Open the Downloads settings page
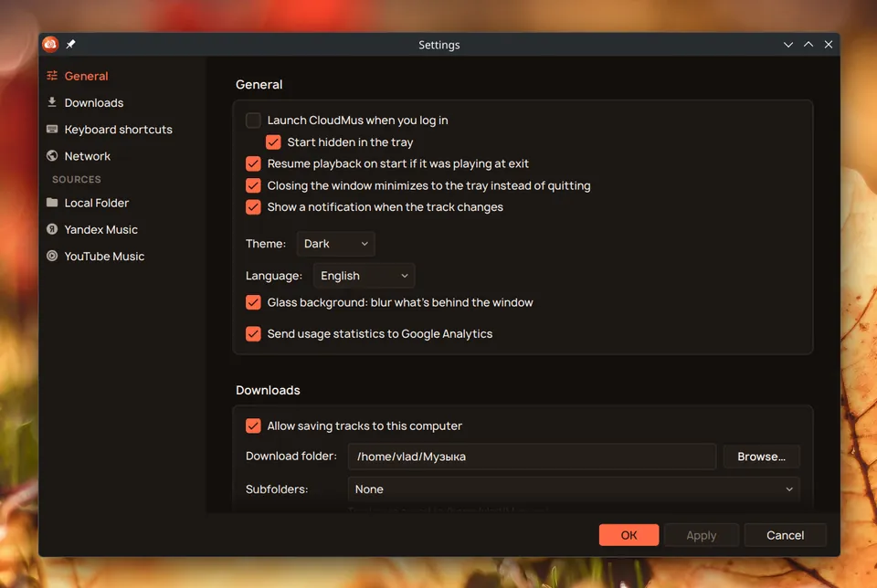This screenshot has height=588, width=877. (94, 103)
